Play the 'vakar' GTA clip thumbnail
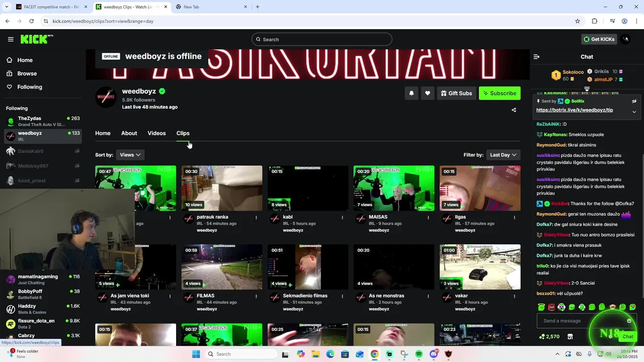The image size is (644, 362). tap(480, 267)
